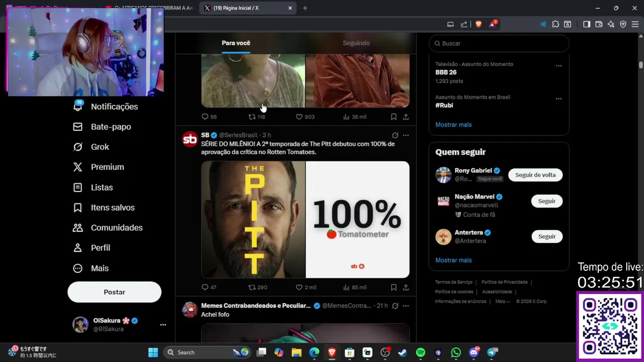
Task: Open Steam from the taskbar
Action: 403,352
